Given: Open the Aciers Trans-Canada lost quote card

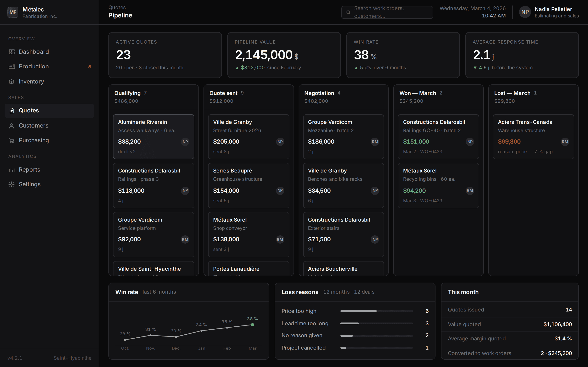Looking at the screenshot, I should point(533,137).
